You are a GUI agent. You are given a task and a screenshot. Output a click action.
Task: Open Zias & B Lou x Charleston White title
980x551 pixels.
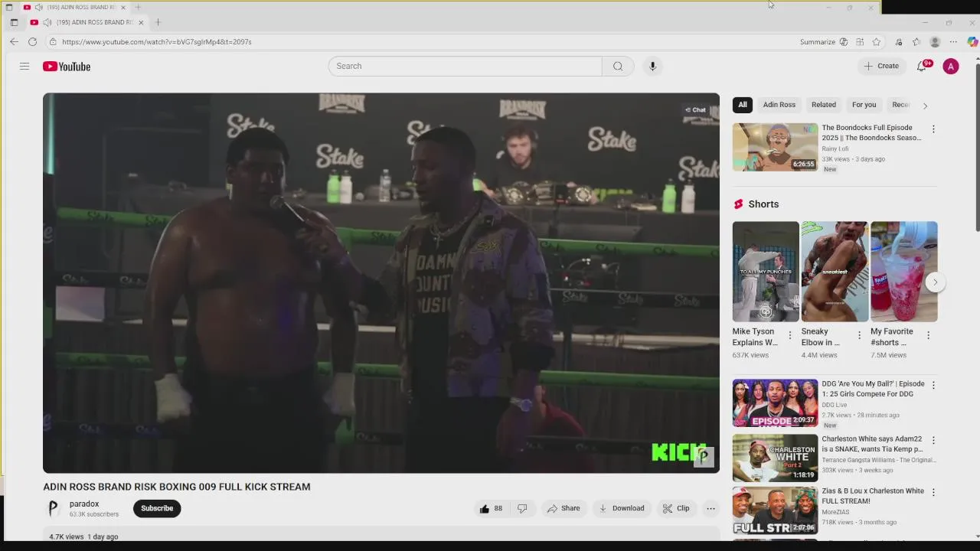[x=873, y=496]
